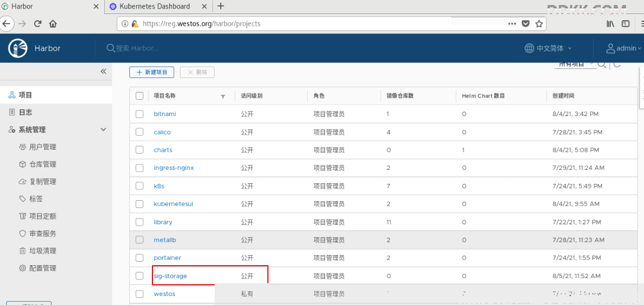The width and height of the screenshot is (644, 305).
Task: Click the site info icon in address bar
Action: 125,24
